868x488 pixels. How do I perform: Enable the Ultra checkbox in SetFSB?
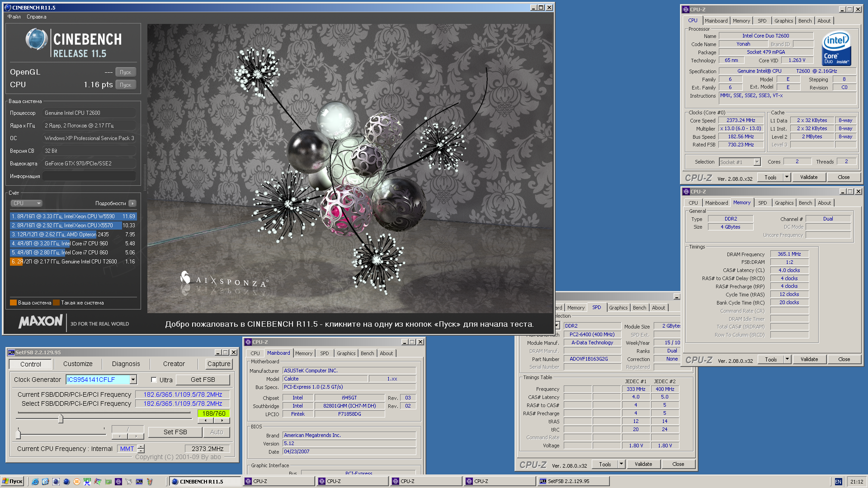pos(154,380)
